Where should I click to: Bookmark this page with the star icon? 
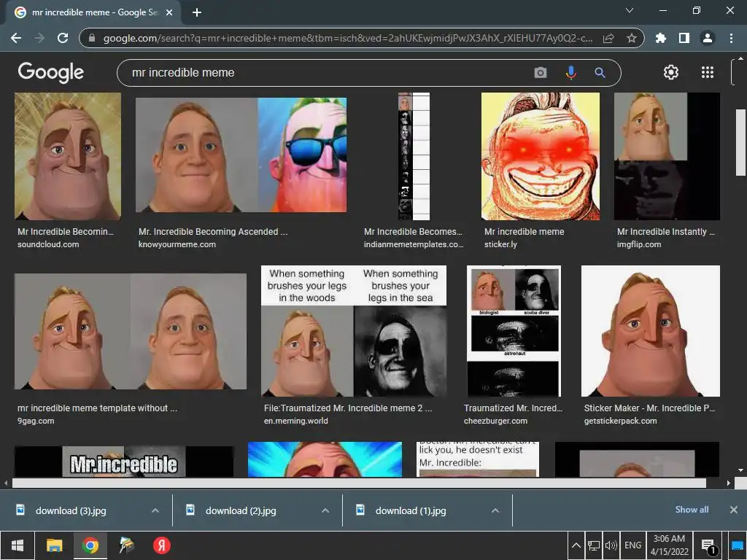click(x=632, y=38)
